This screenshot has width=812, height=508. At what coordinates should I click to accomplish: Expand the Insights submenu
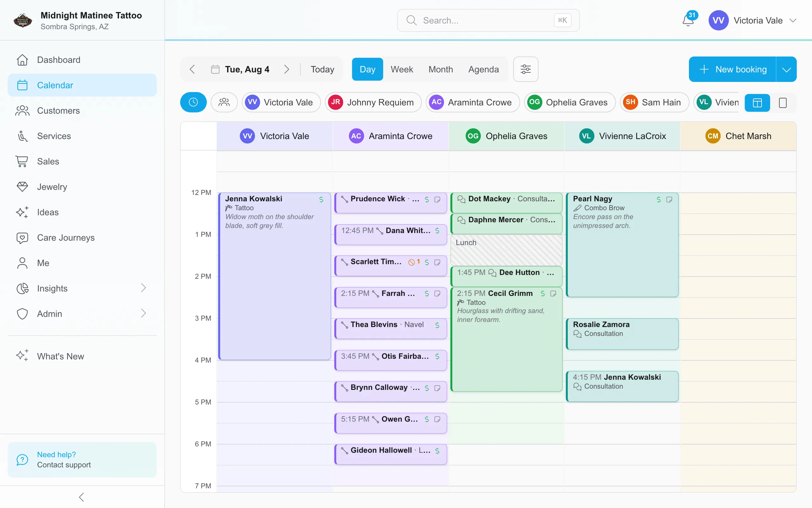[x=143, y=288]
